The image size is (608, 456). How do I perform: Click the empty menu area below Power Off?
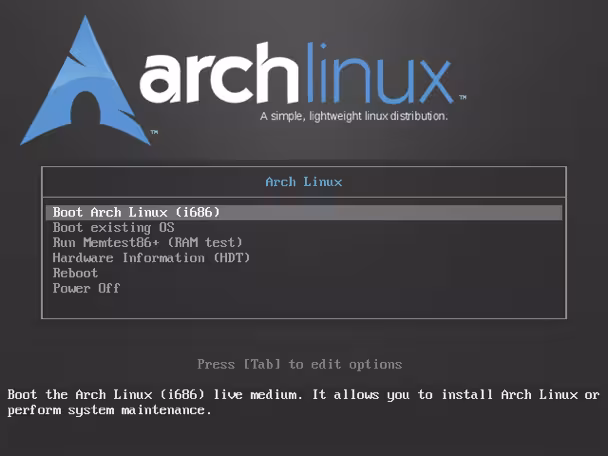pos(304,306)
